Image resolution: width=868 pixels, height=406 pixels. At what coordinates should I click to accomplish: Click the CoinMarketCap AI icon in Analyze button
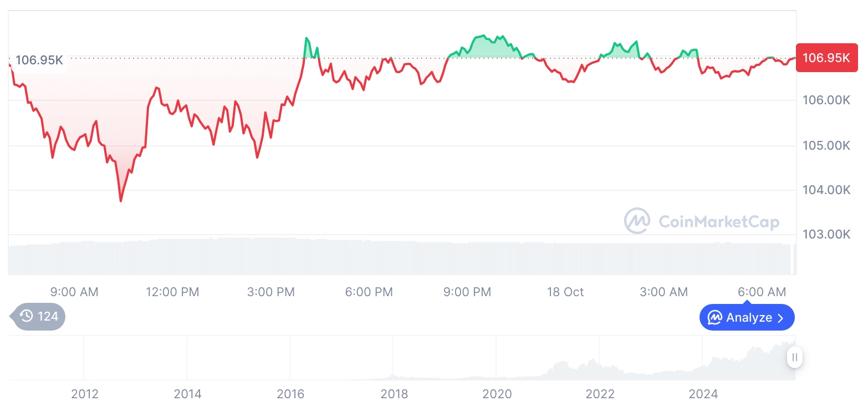coord(714,318)
